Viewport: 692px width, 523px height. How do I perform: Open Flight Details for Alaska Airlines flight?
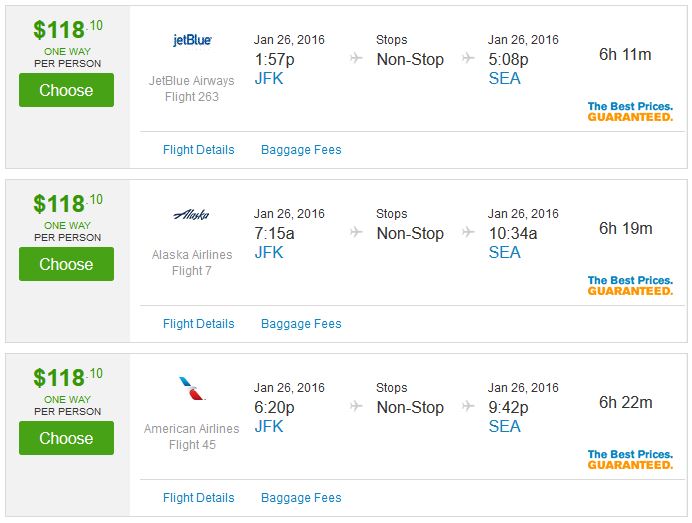(199, 324)
